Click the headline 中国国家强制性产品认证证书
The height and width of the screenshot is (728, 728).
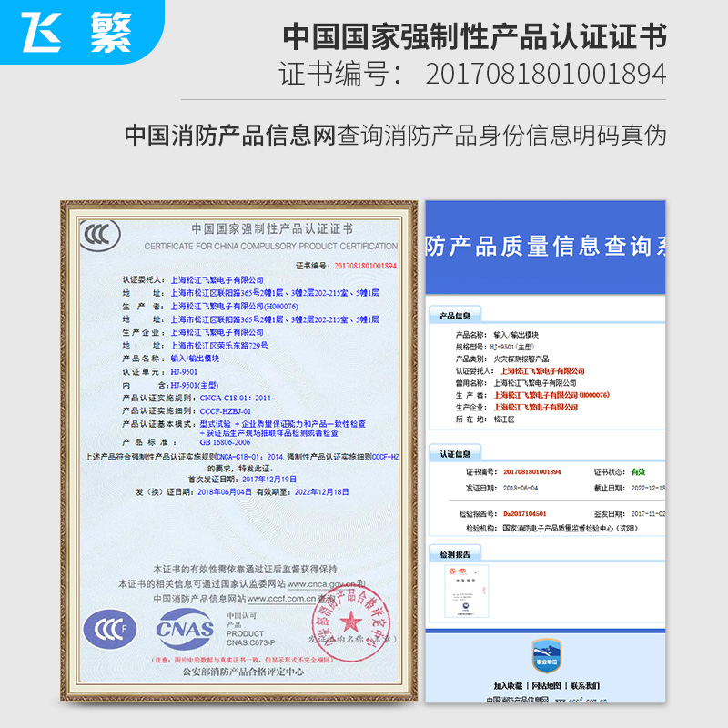pos(474,36)
